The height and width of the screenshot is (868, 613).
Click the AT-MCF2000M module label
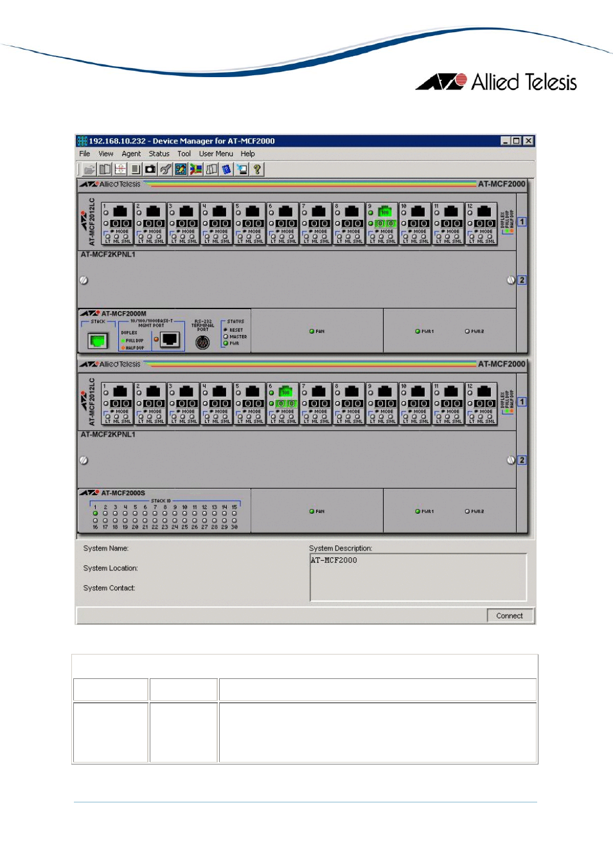tap(123, 314)
